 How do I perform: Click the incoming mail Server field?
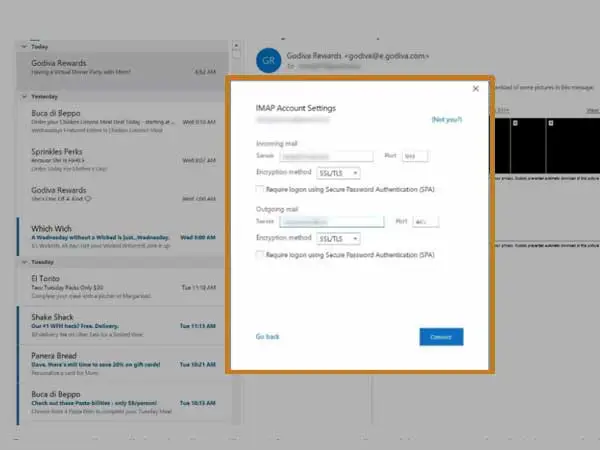[x=326, y=156]
